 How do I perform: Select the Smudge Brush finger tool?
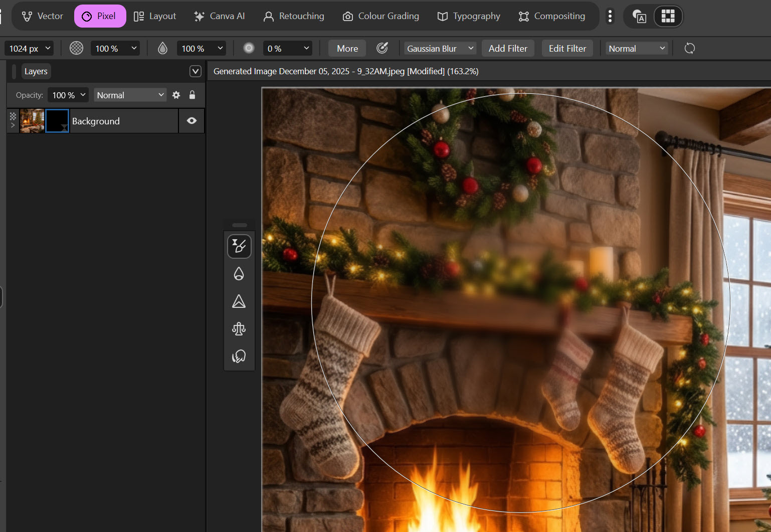tap(239, 357)
